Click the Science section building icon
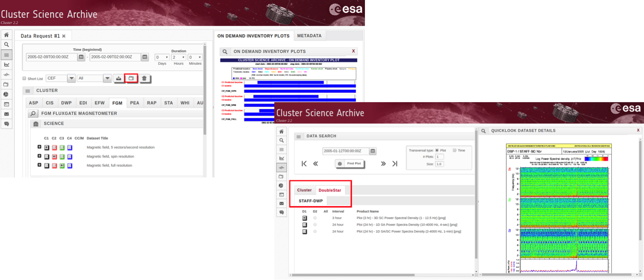644x280 pixels. [x=36, y=124]
